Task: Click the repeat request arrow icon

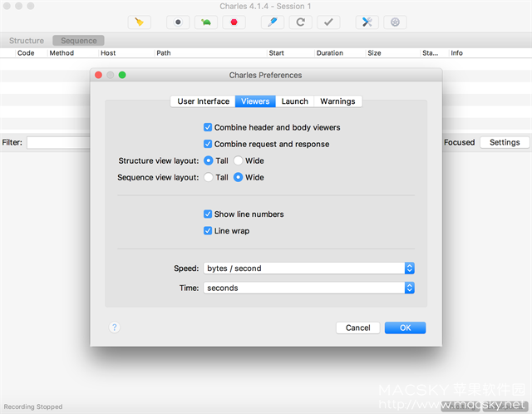Action: 301,22
